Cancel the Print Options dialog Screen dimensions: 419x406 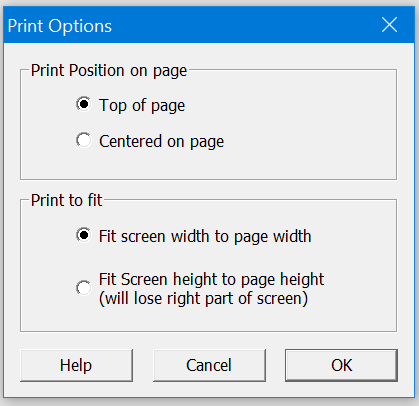point(209,365)
